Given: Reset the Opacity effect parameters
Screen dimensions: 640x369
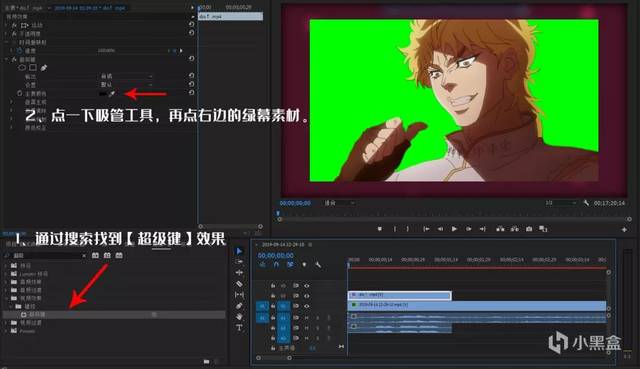Looking at the screenshot, I should pyautogui.click(x=191, y=33).
